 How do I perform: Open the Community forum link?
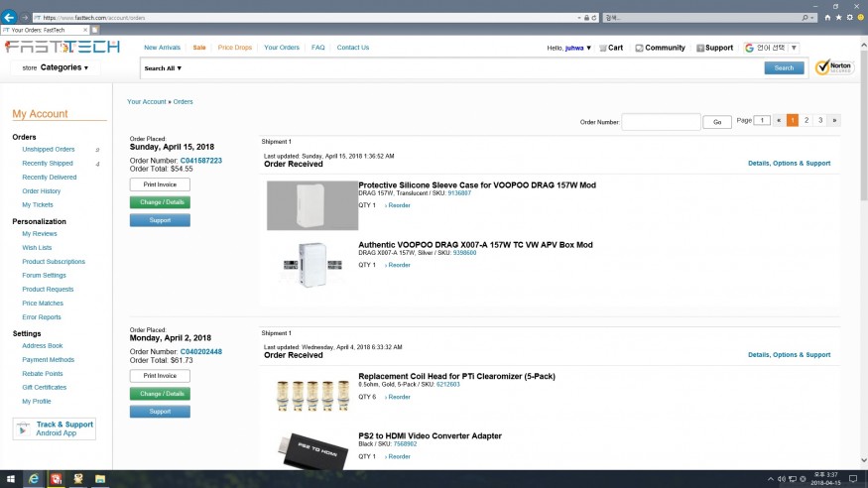[x=660, y=48]
